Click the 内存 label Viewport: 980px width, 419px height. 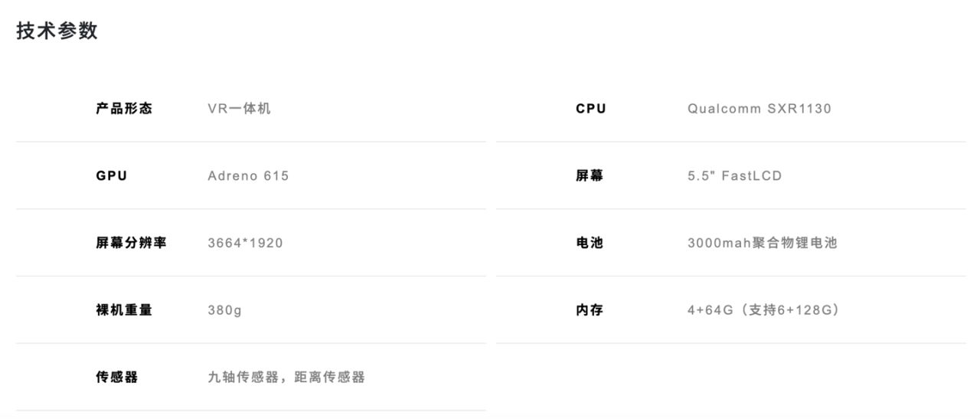pos(590,310)
